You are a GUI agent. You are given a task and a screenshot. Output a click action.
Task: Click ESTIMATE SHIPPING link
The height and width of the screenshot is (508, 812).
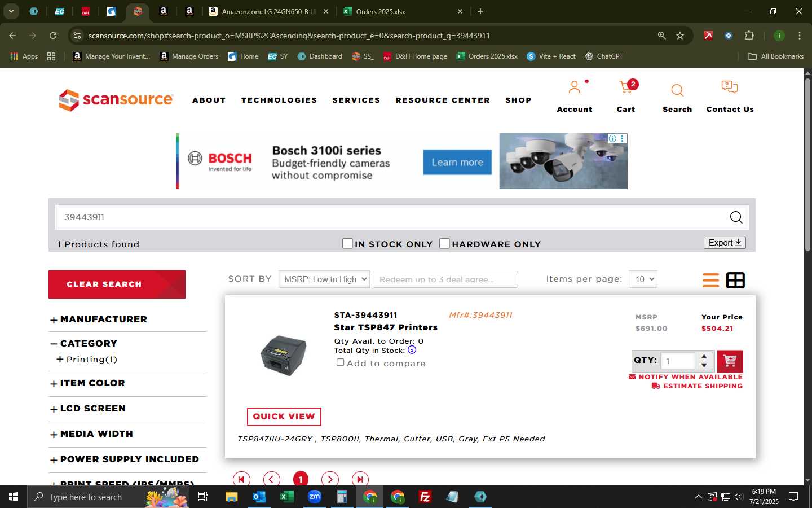coord(697,386)
